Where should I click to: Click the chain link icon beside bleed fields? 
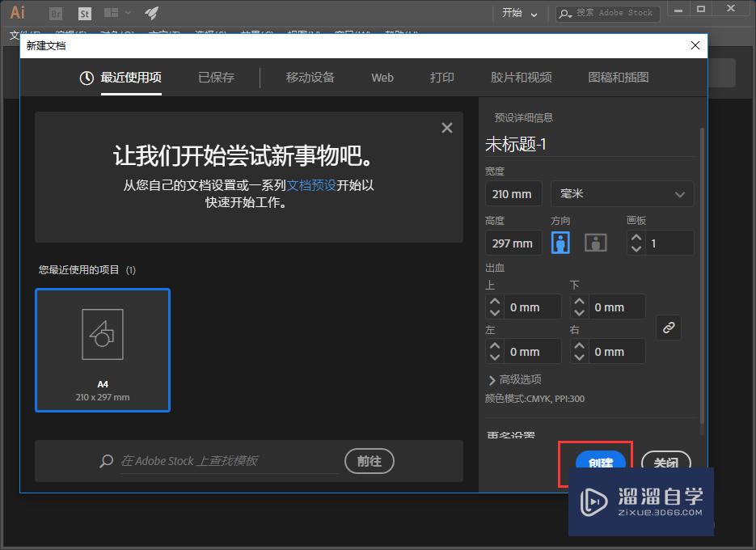pos(668,328)
